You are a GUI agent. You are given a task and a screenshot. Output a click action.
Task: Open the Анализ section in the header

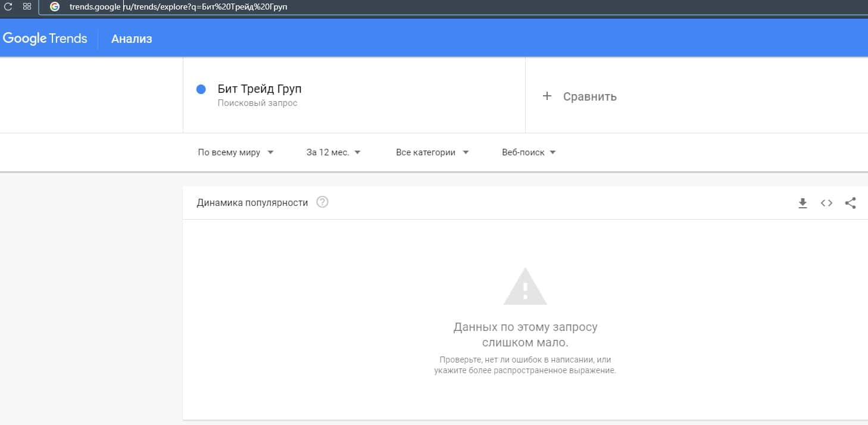point(132,39)
